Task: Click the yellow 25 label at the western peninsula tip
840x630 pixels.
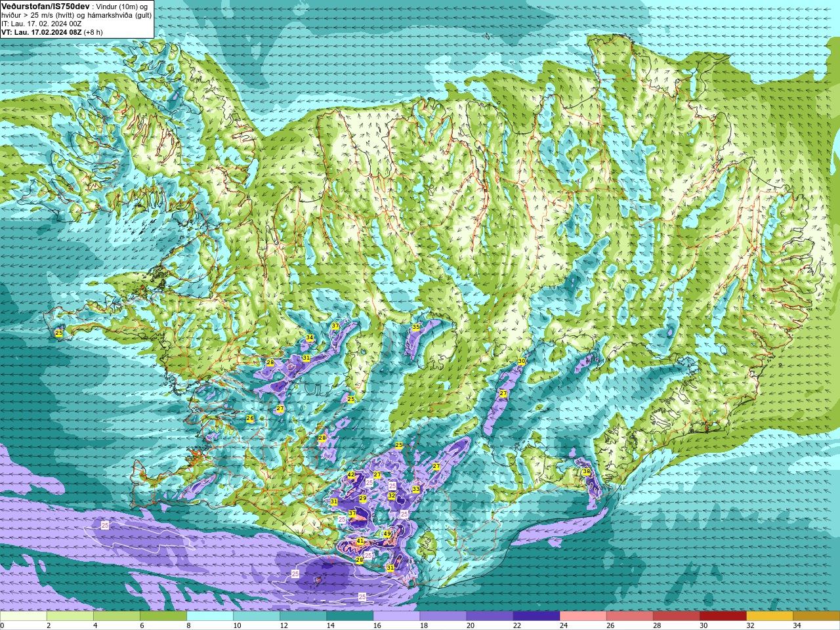Action: click(59, 333)
